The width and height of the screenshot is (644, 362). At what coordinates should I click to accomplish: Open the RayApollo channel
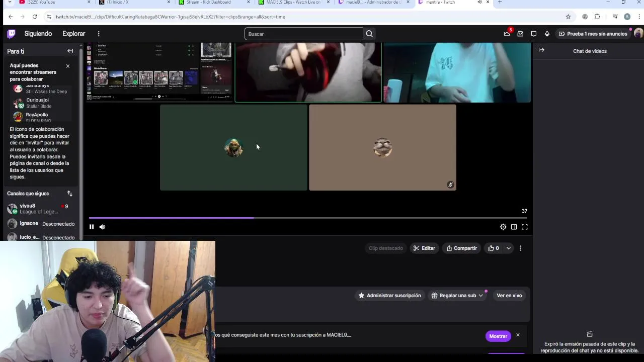point(40,117)
